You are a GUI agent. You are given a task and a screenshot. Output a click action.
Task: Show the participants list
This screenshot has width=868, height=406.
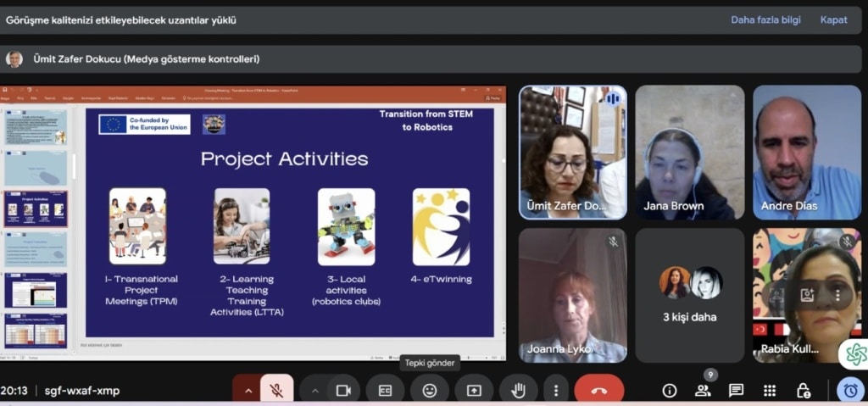[x=703, y=390]
